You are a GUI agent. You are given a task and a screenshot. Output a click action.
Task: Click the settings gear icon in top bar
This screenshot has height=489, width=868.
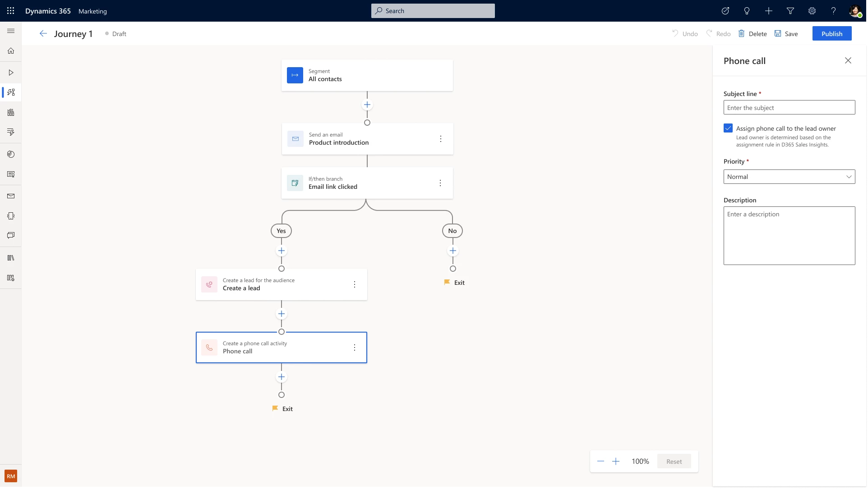[x=812, y=11]
